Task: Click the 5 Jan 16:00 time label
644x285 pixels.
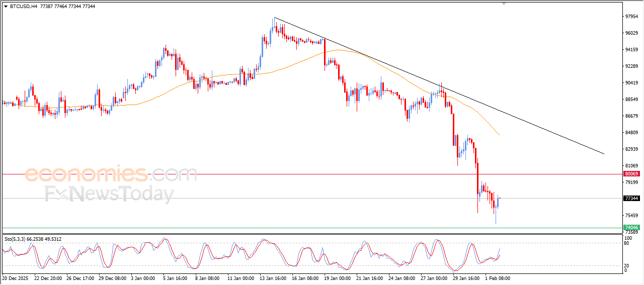Action: [176, 278]
